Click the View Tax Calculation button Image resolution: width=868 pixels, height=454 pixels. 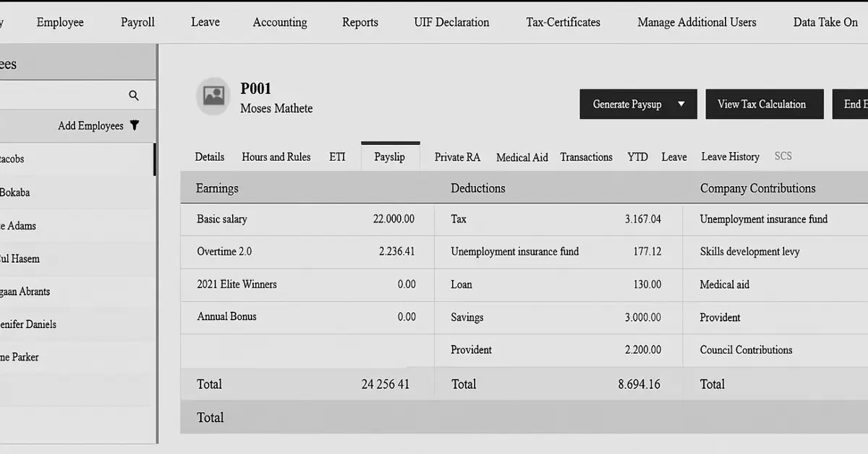click(764, 104)
